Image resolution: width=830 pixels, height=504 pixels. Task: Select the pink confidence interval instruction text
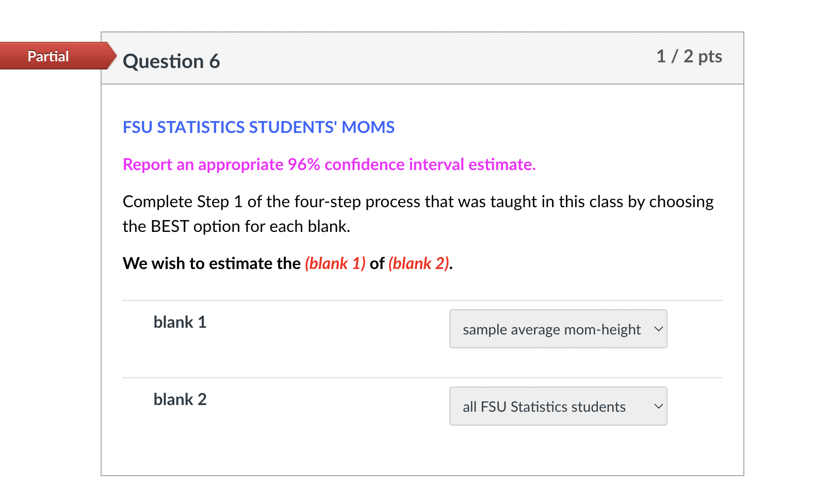pyautogui.click(x=329, y=164)
